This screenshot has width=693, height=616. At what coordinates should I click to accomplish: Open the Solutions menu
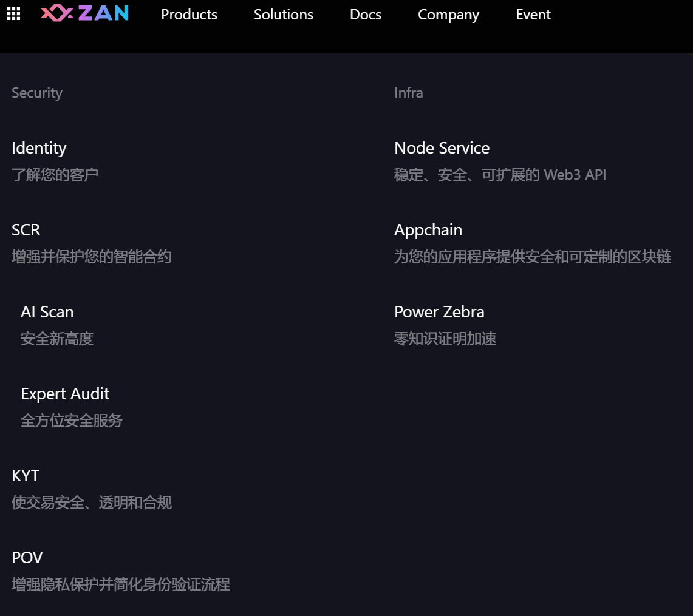[x=284, y=15]
